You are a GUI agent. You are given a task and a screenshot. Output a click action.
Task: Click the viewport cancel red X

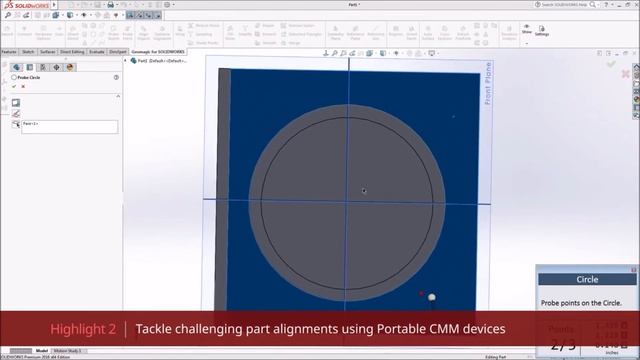625,74
